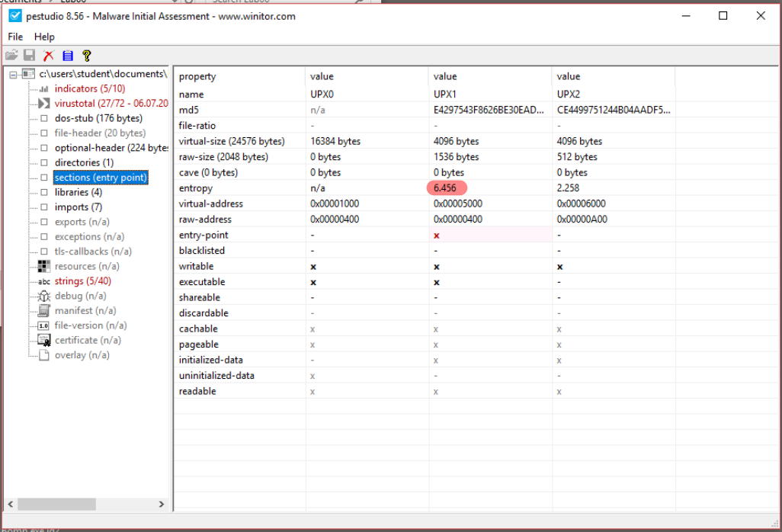Click the tree scrollbar left arrow
Viewport: 782px width, 532px height.
coord(11,504)
